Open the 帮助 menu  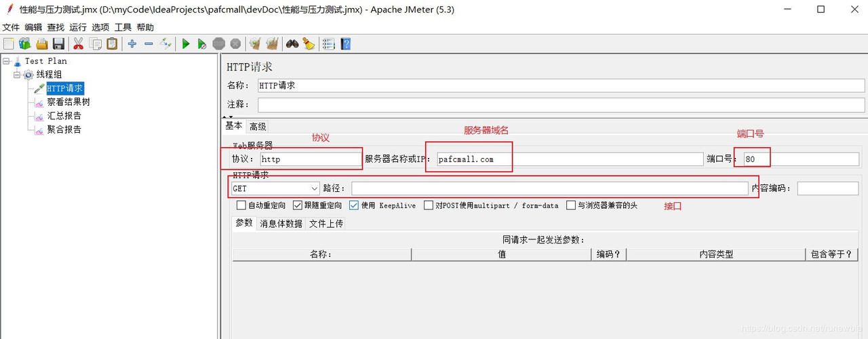145,28
